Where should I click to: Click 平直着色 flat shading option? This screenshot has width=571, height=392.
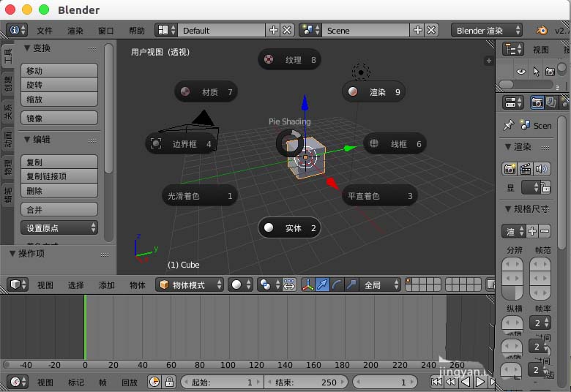380,196
